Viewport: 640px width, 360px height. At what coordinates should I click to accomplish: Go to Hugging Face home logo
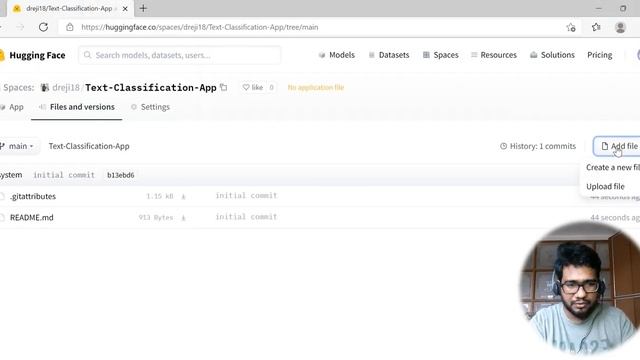[33, 55]
